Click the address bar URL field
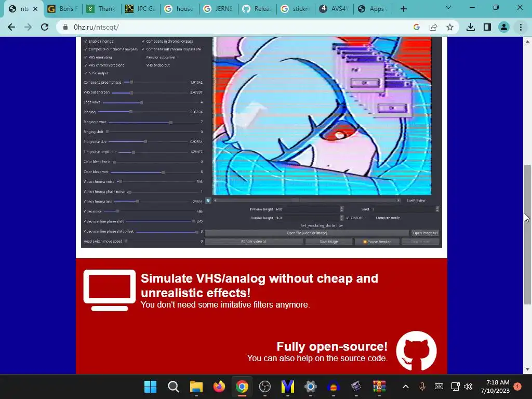The image size is (532, 399). coord(237,27)
